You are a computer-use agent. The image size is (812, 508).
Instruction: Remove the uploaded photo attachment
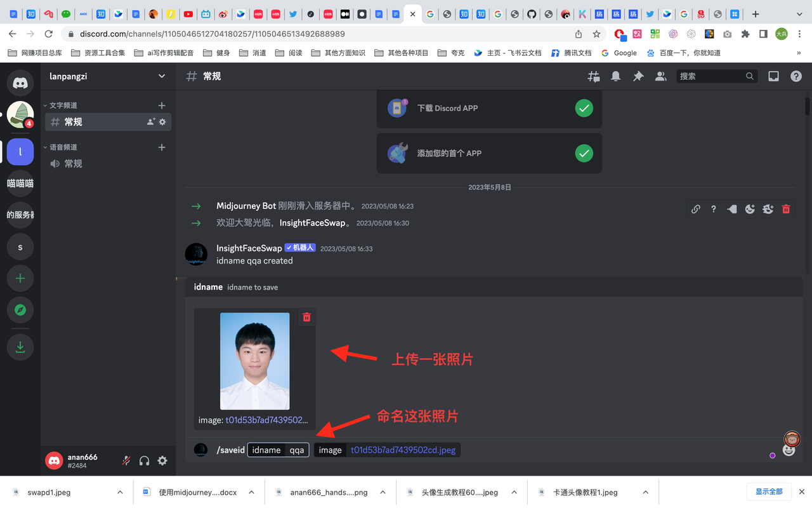pos(307,317)
